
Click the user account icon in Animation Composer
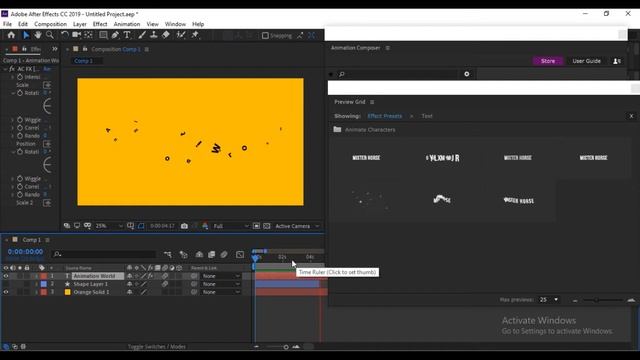pyautogui.click(x=617, y=61)
